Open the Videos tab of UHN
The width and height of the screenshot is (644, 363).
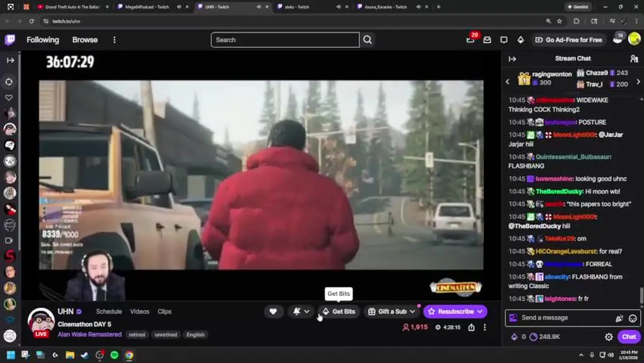140,312
